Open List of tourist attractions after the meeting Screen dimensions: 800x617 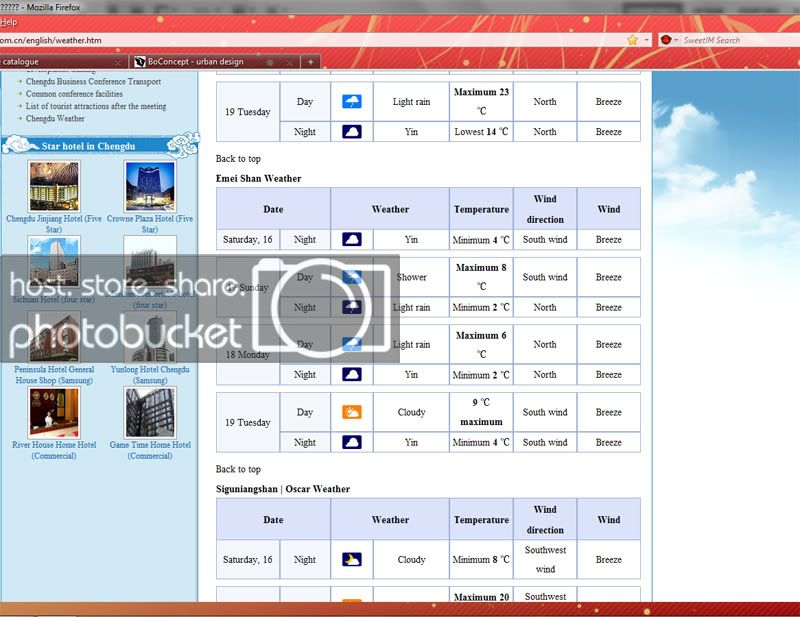96,106
